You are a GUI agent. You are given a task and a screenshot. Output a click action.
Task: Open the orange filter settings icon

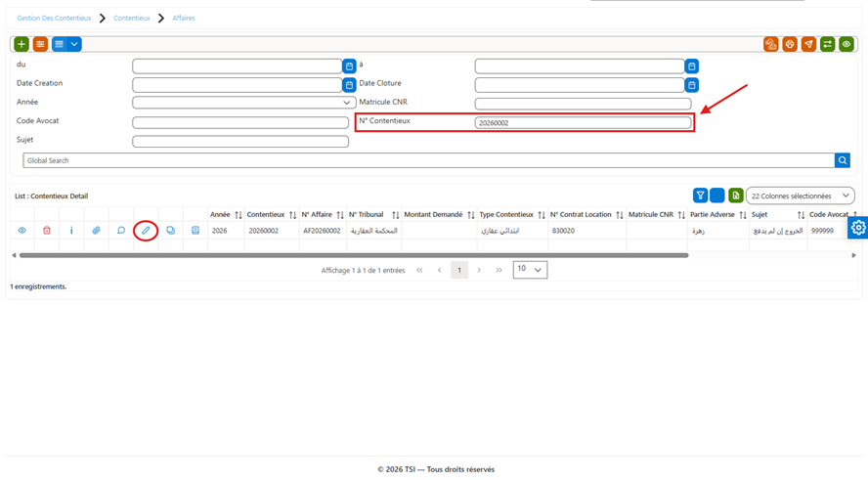pos(40,44)
